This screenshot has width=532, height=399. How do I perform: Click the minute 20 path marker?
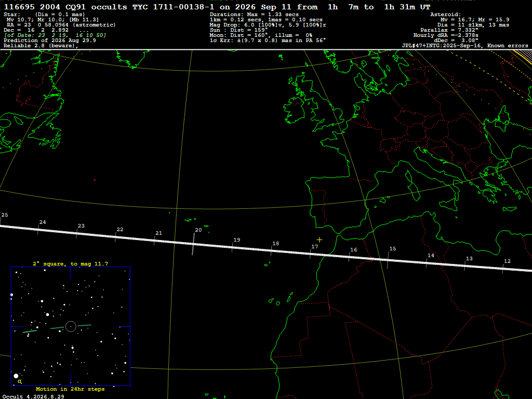click(193, 244)
